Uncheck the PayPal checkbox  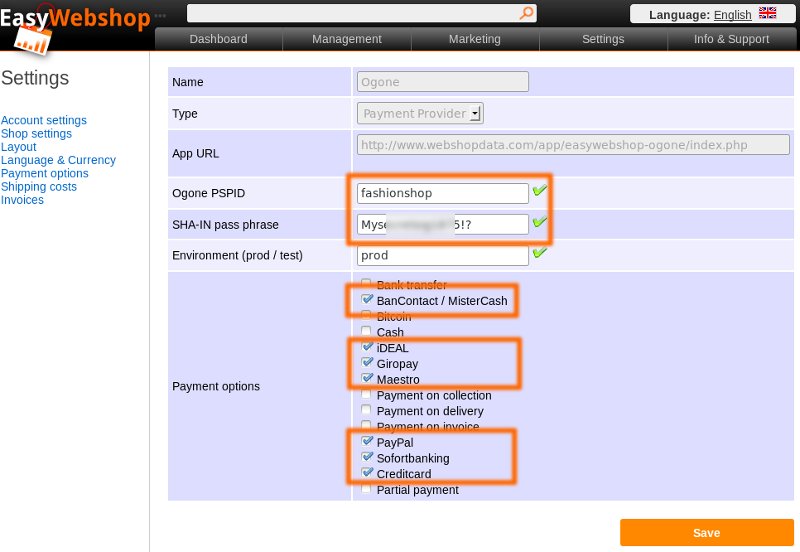coord(366,441)
